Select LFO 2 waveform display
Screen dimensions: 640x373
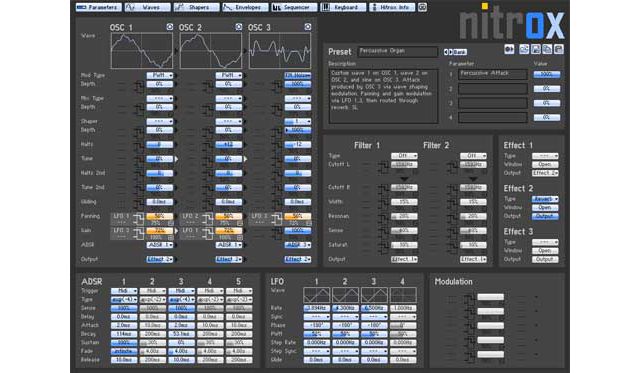[345, 295]
